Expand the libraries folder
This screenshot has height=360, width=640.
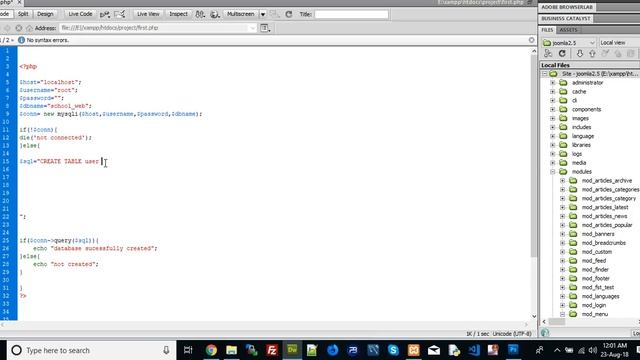click(553, 145)
